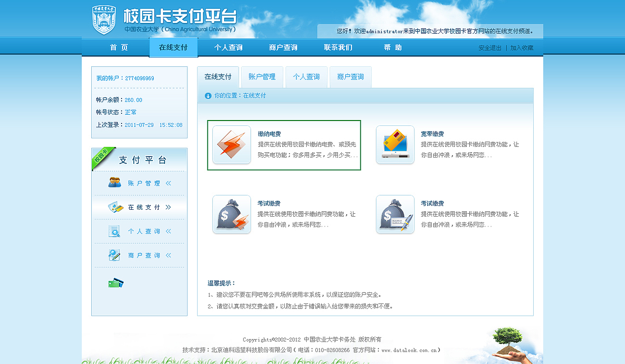
Task: Click the right 考试缴费 money bag with pen icon
Action: pyautogui.click(x=395, y=214)
